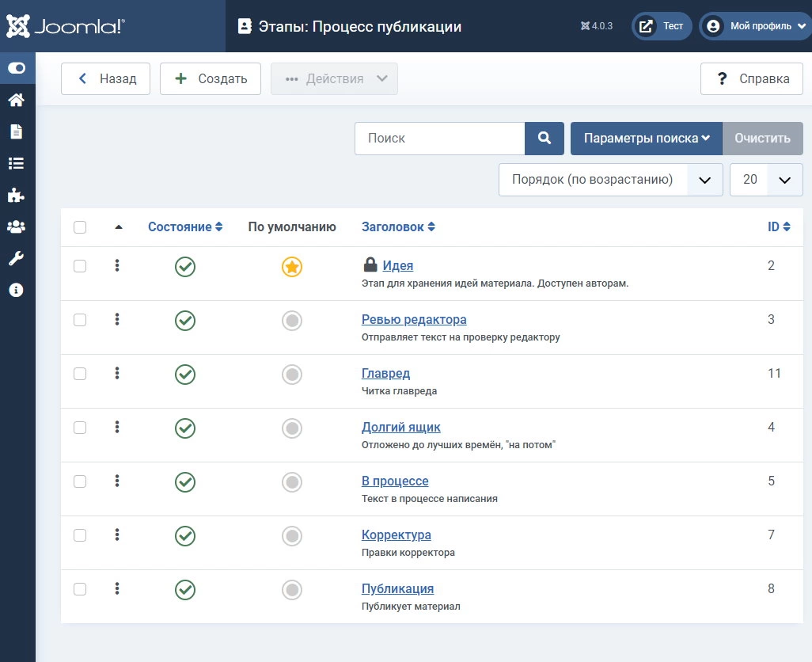
Task: Open the Тест site preview button
Action: point(662,26)
